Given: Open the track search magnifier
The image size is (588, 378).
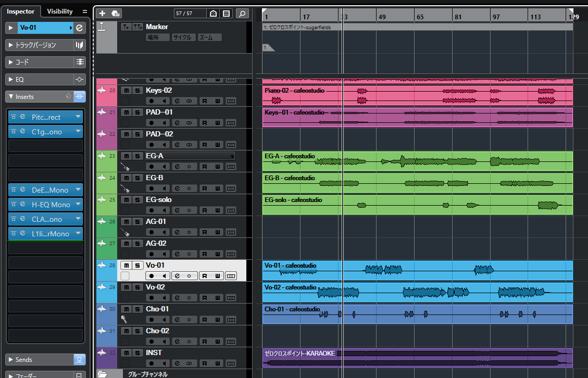Looking at the screenshot, I should tap(242, 14).
